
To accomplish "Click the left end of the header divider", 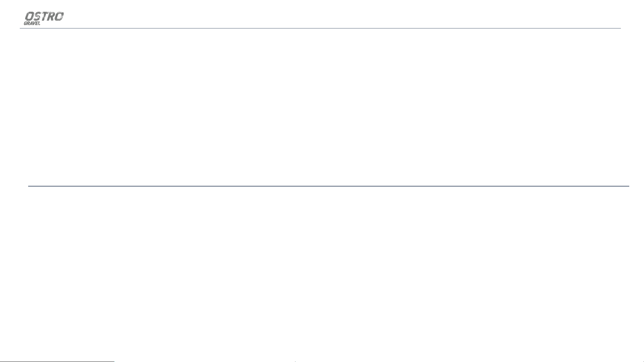I will point(21,28).
